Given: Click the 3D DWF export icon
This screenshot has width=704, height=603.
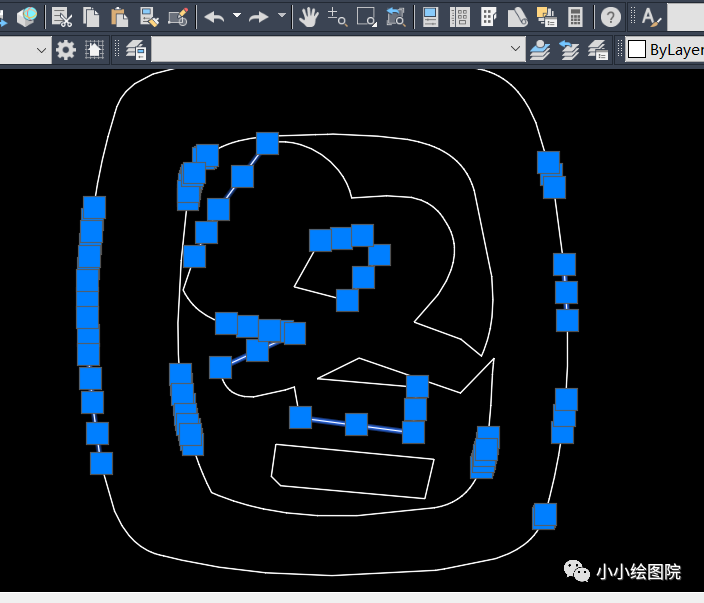Looking at the screenshot, I should coord(27,17).
